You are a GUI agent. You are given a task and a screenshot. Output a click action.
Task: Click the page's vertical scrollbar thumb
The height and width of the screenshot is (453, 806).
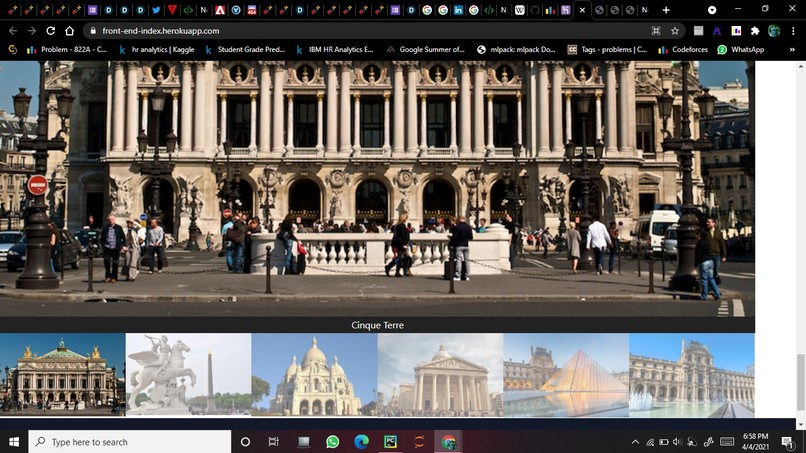(800, 382)
